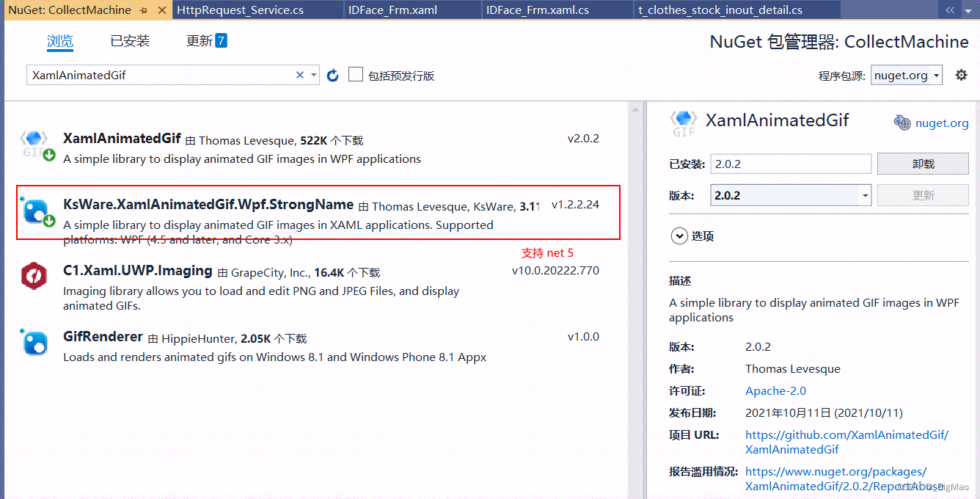
Task: Click author Thomas Levesque in details
Action: tap(793, 368)
